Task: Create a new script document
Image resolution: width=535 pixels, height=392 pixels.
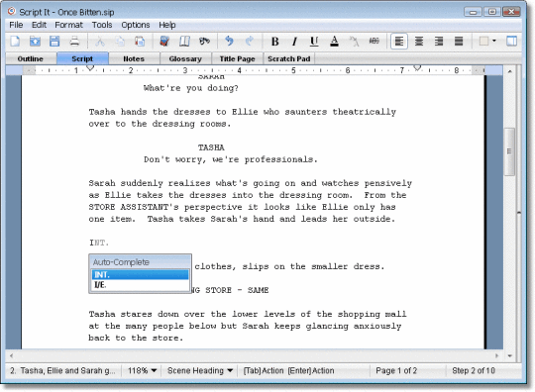Action: coord(15,42)
